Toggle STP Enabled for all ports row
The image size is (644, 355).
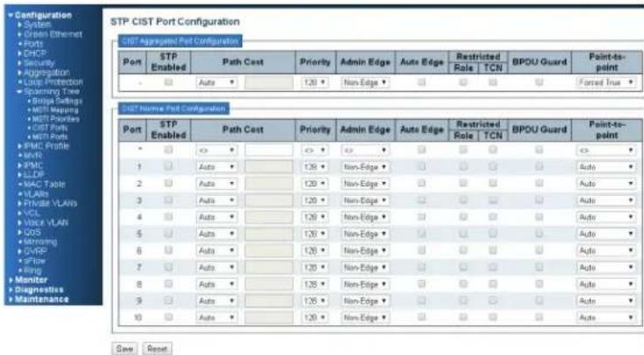pyautogui.click(x=169, y=150)
